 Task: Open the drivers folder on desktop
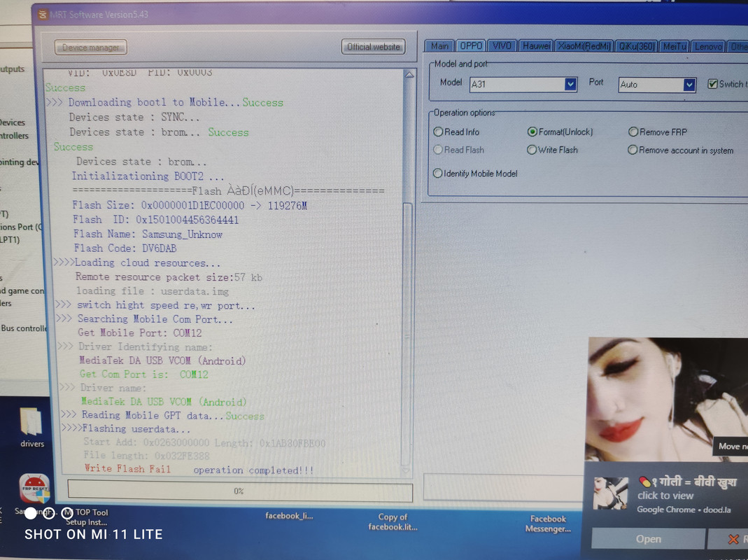[31, 426]
